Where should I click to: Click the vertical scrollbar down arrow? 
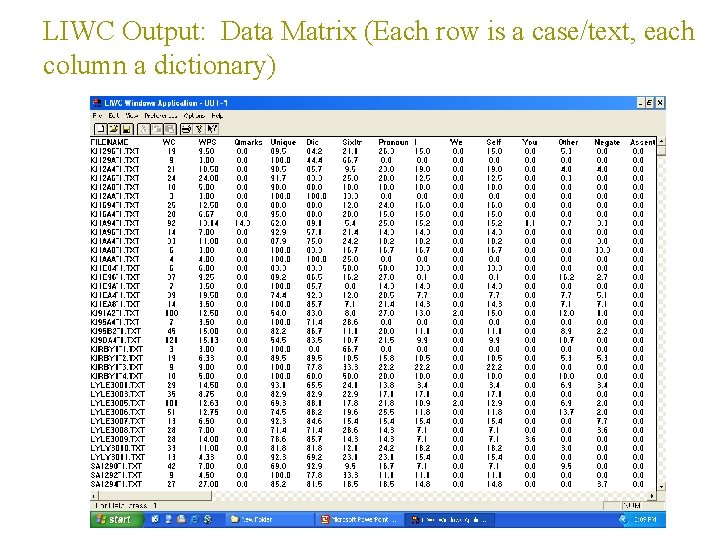[661, 486]
